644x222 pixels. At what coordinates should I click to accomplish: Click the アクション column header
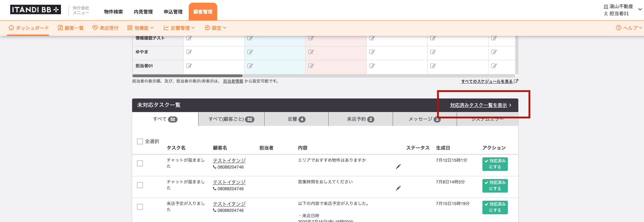(494, 148)
